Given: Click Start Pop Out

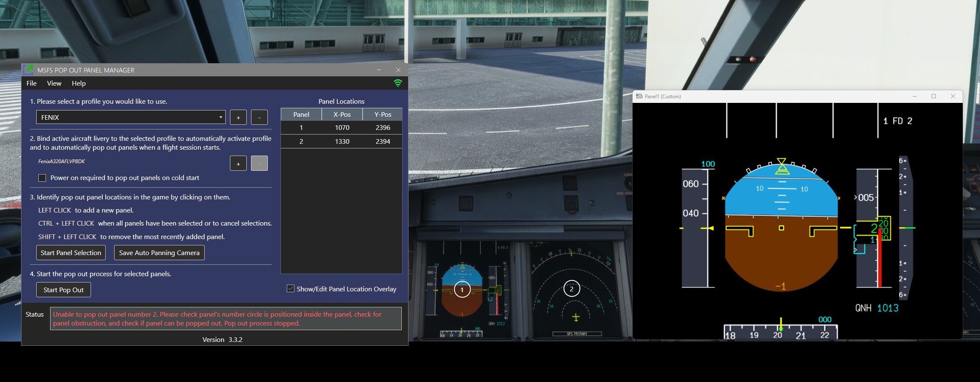Looking at the screenshot, I should coord(63,289).
